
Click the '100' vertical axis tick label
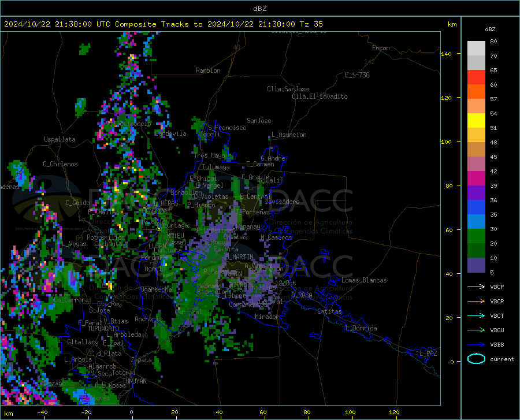point(446,142)
